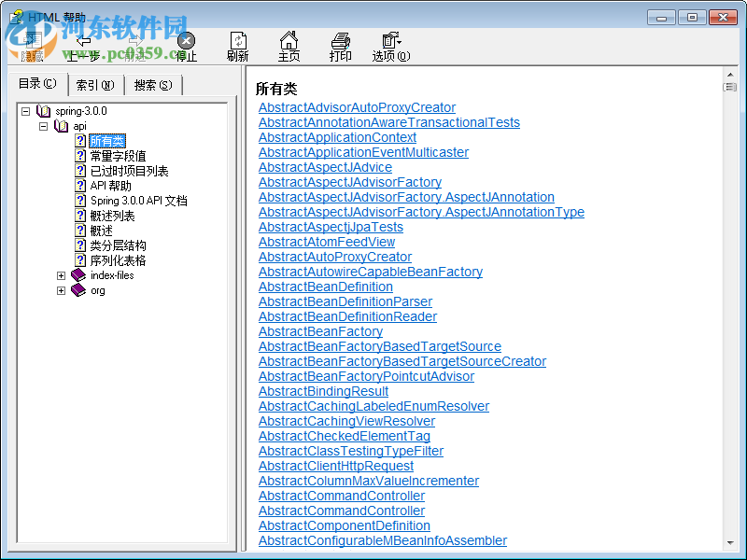This screenshot has width=747, height=560.
Task: Open the 搜索 tab
Action: (x=152, y=84)
